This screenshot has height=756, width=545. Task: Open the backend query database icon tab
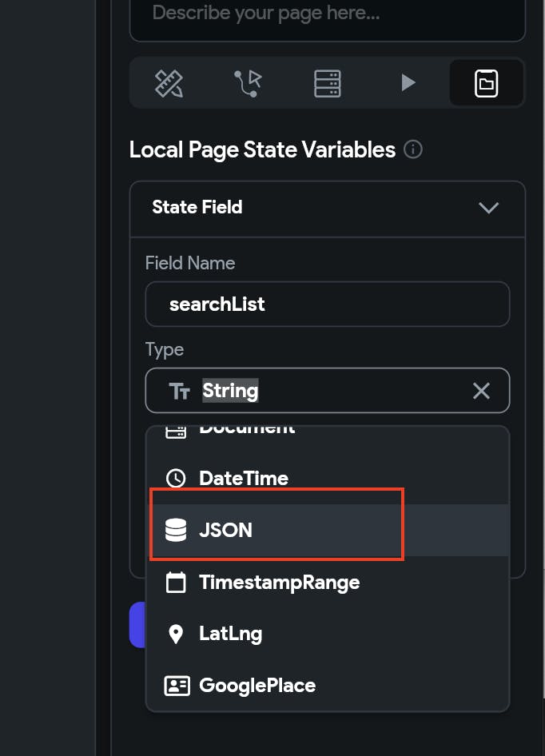point(328,83)
